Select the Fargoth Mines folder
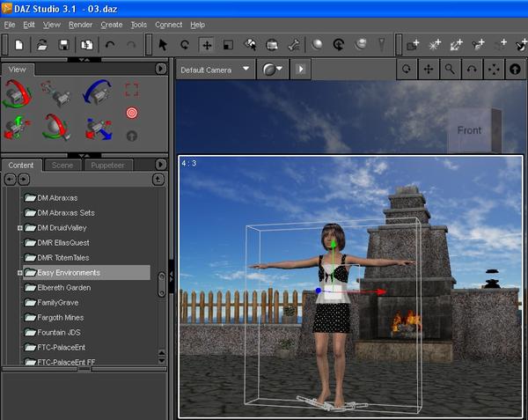Image resolution: width=528 pixels, height=420 pixels. coord(55,318)
